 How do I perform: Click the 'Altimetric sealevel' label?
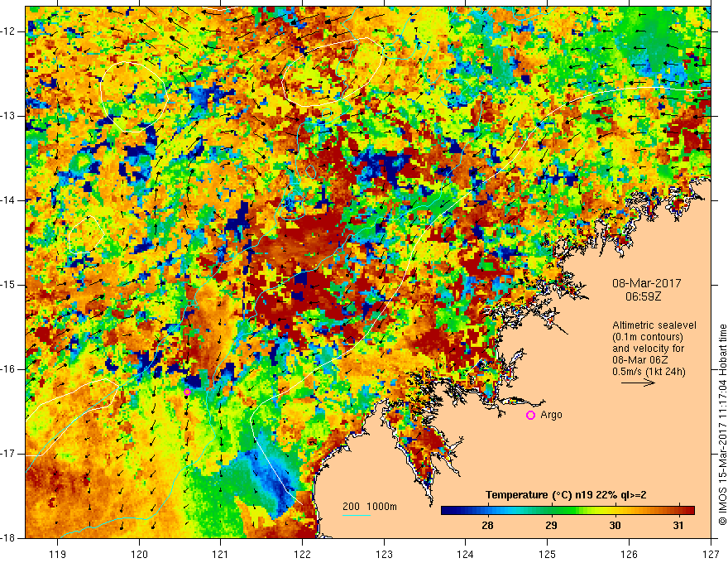[x=654, y=325]
